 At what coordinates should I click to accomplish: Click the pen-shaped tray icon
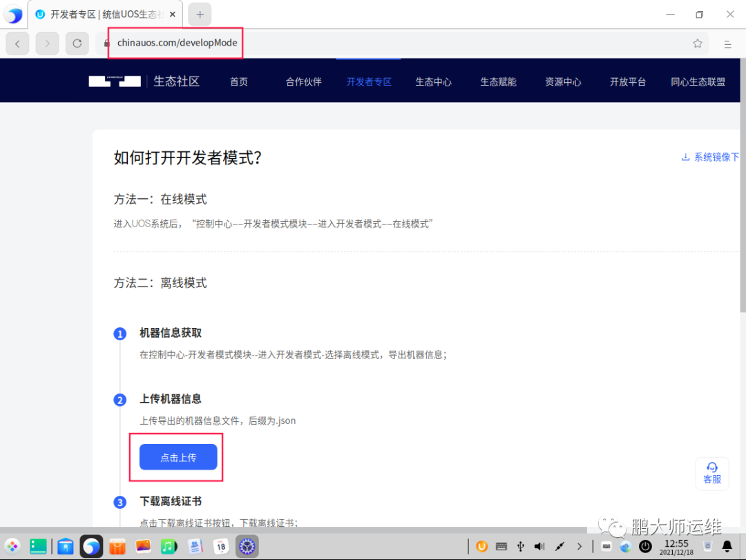click(559, 546)
